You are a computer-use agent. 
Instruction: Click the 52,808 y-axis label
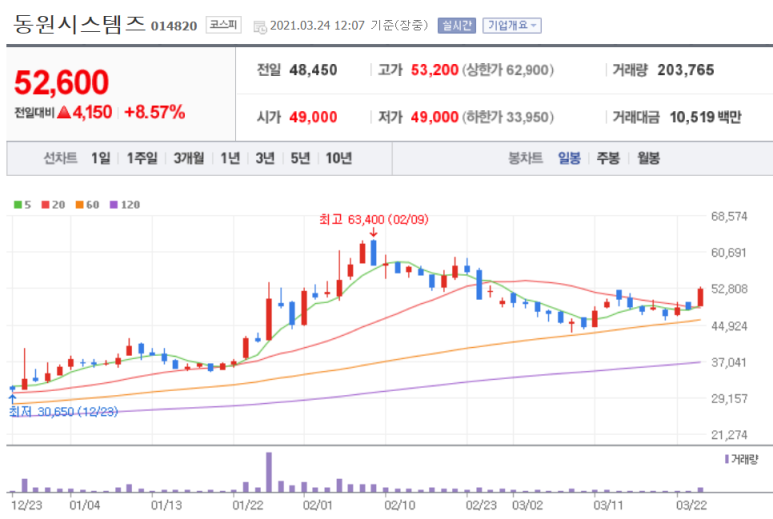click(729, 289)
